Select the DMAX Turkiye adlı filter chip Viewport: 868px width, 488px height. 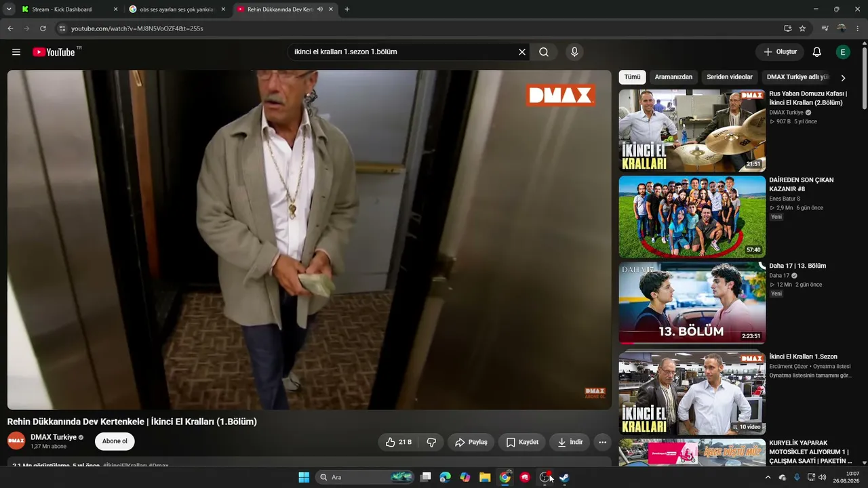coord(797,77)
